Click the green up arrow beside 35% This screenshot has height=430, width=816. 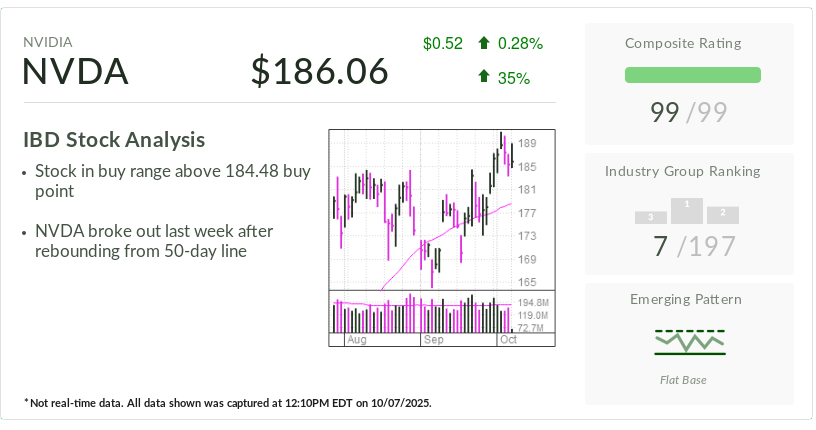pyautogui.click(x=484, y=77)
